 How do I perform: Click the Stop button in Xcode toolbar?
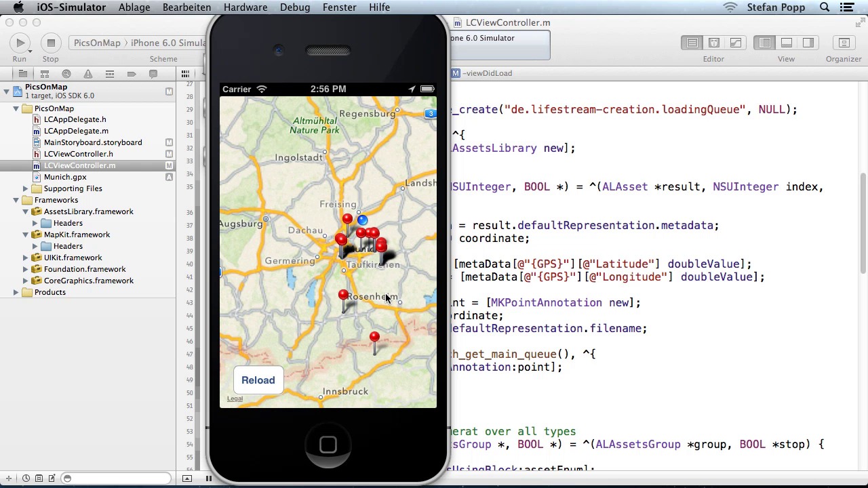click(x=50, y=43)
